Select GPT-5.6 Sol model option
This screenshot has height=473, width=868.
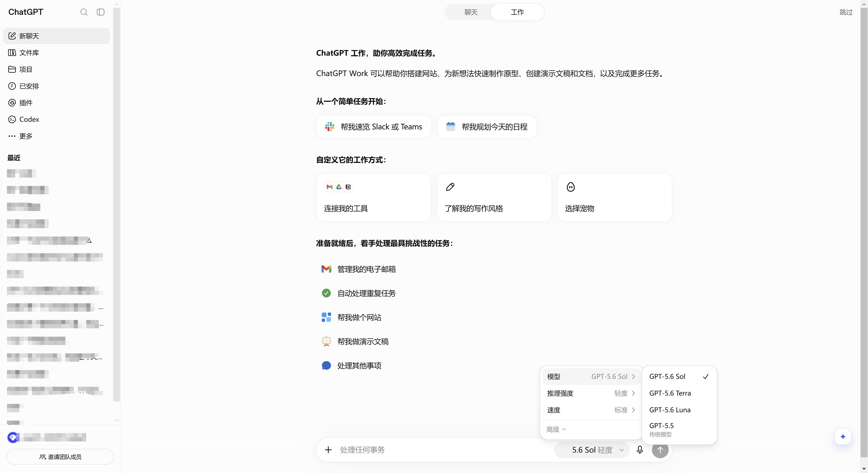(x=679, y=376)
